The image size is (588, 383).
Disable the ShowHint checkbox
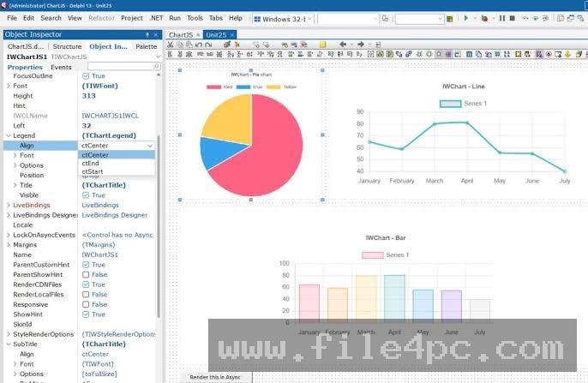pos(86,314)
